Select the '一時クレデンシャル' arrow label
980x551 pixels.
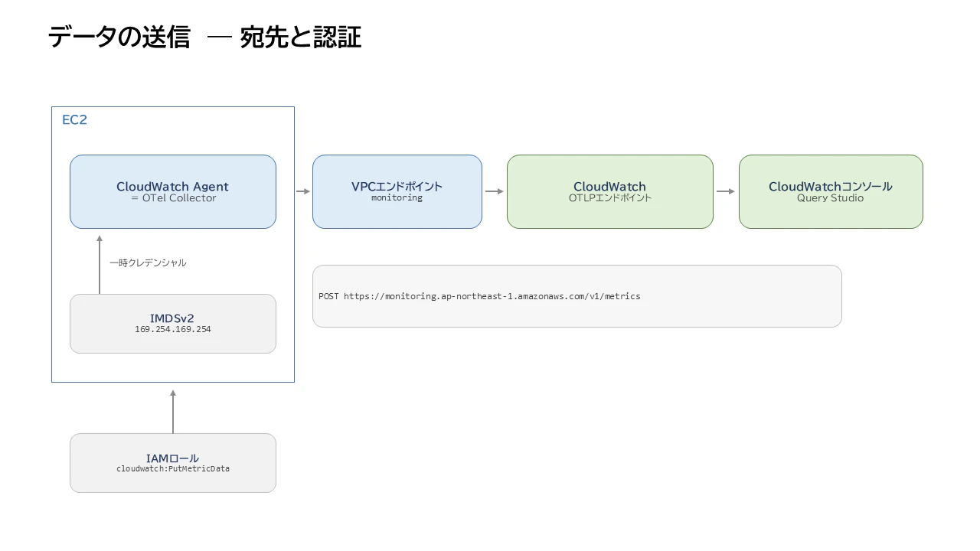click(x=148, y=262)
